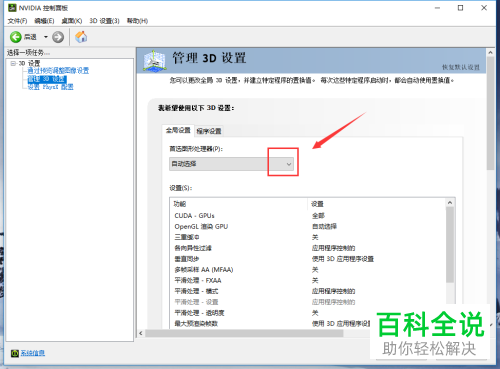
Task: Click the 全部 value for CUDA - GPUs
Action: (318, 216)
